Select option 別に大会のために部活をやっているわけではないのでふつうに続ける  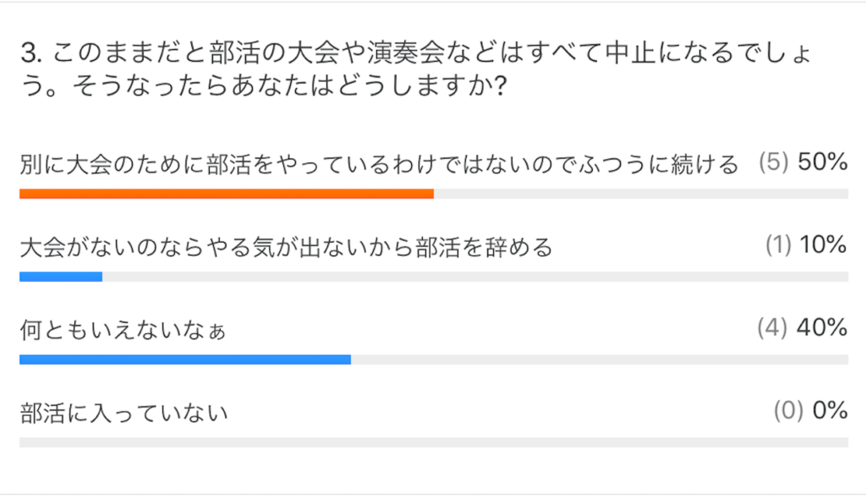click(379, 165)
